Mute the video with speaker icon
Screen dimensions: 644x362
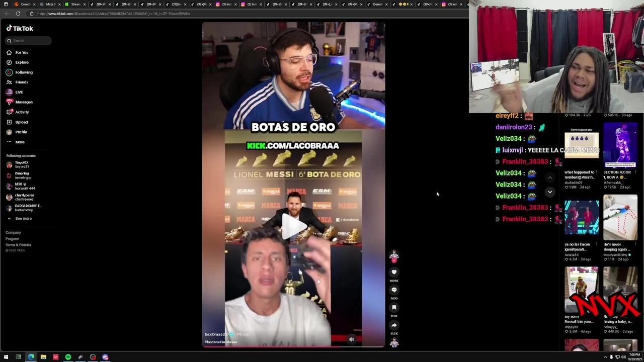tap(352, 339)
